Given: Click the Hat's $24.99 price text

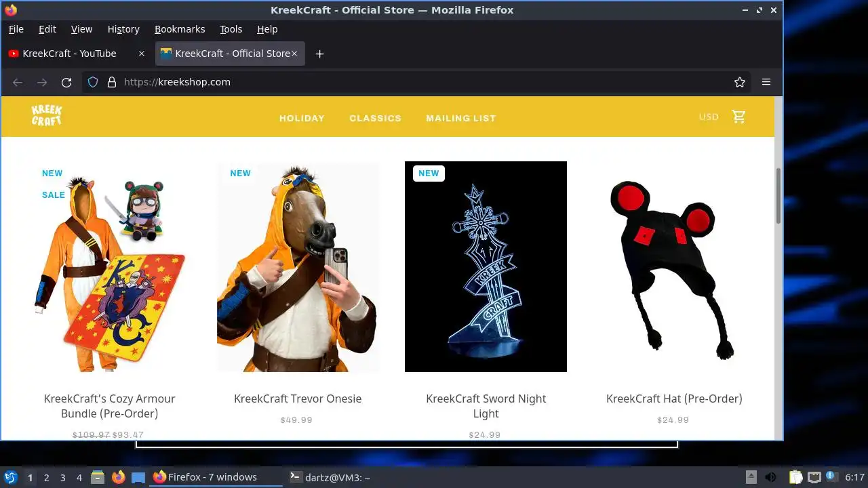Looking at the screenshot, I should click(673, 420).
